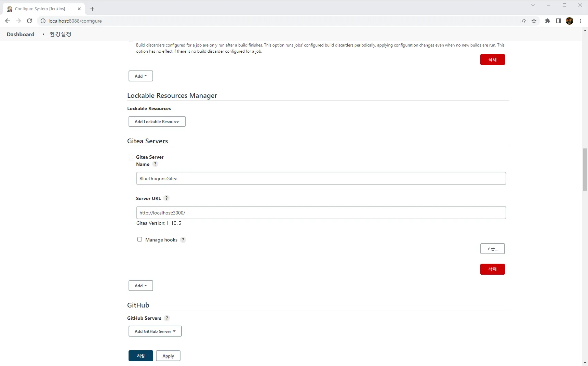This screenshot has height=366, width=588.
Task: Click the scrollbar up arrow
Action: pyautogui.click(x=585, y=30)
